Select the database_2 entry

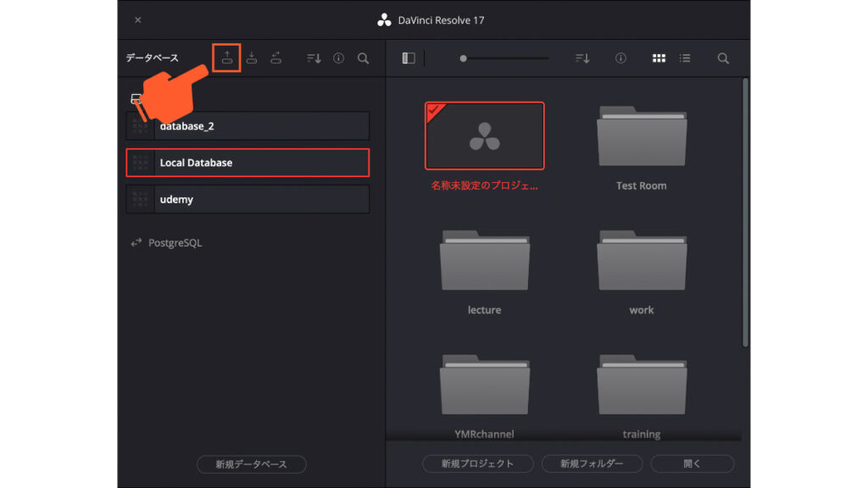[248, 126]
